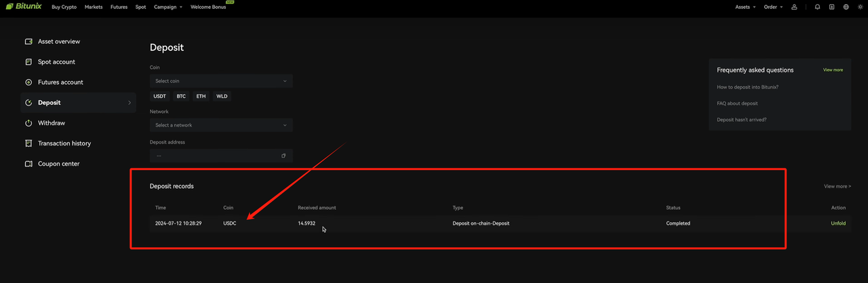Open the notifications bell
Image resolution: width=868 pixels, height=283 pixels.
click(817, 7)
